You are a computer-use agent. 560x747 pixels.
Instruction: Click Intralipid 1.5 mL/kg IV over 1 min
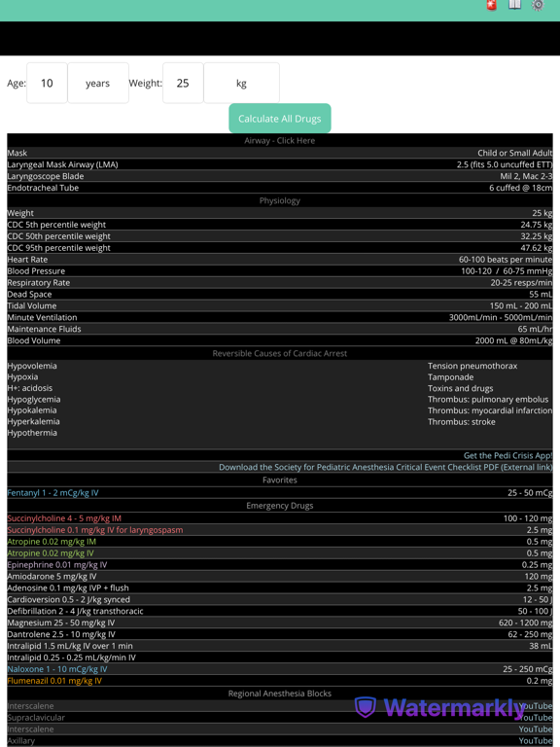(280, 646)
